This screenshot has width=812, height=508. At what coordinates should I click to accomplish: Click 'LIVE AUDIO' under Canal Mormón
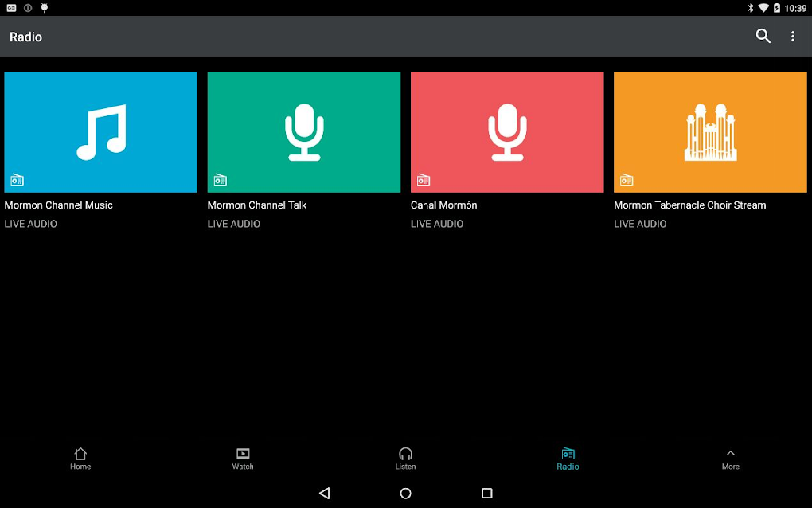coord(437,224)
